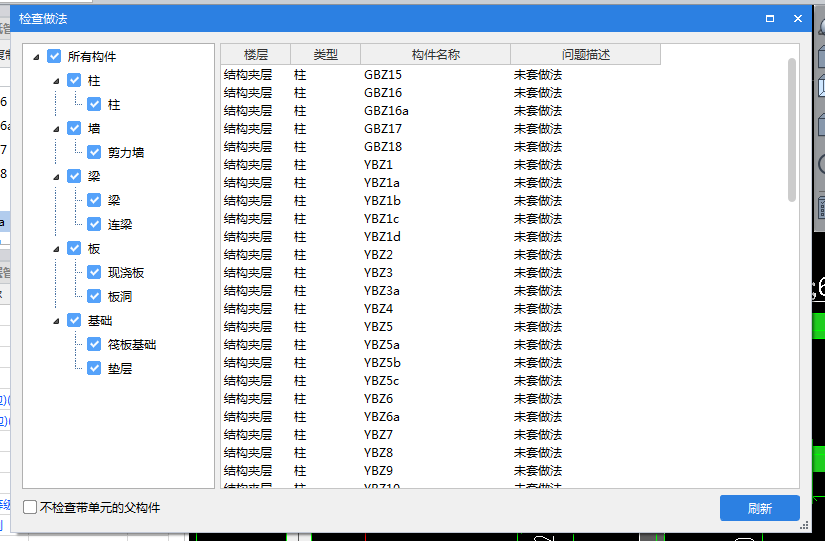Select the GBZ15 row
Viewport: 825px width, 541px height.
coord(441,75)
